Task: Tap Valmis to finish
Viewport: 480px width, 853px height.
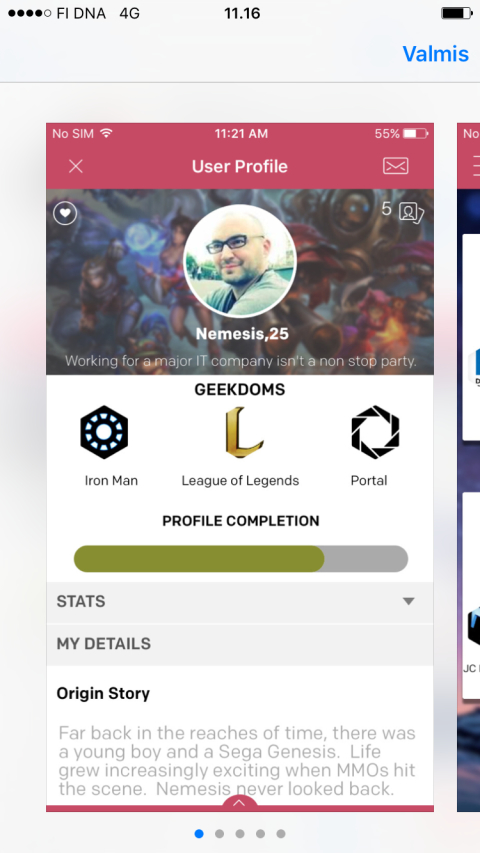Action: [x=435, y=54]
